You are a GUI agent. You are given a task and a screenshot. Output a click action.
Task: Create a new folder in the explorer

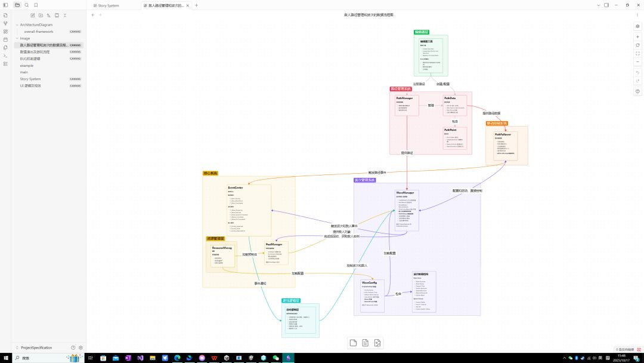[41, 15]
